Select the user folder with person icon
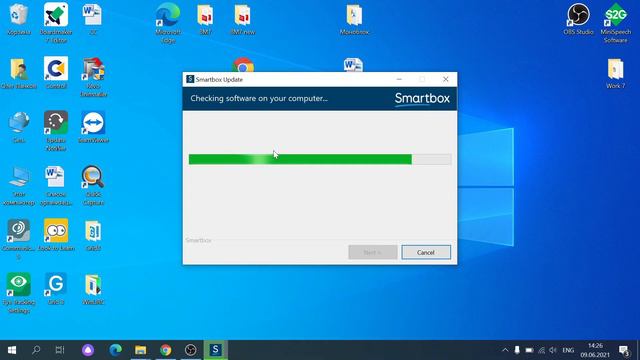Image resolution: width=640 pixels, height=360 pixels. (x=19, y=73)
